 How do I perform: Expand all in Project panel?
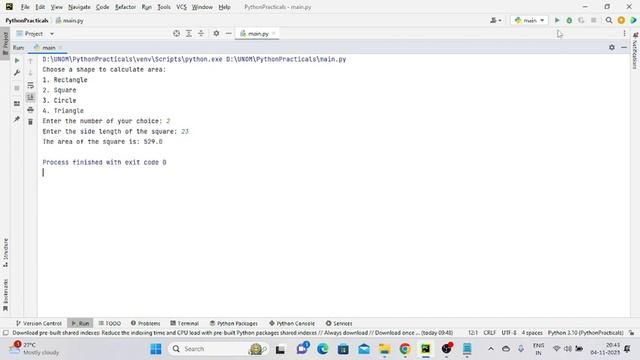point(189,33)
